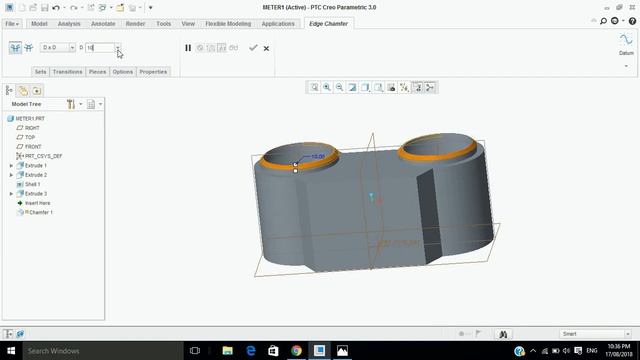The image size is (640, 360).
Task: Select the Edge Chamfer tab
Action: 329,24
